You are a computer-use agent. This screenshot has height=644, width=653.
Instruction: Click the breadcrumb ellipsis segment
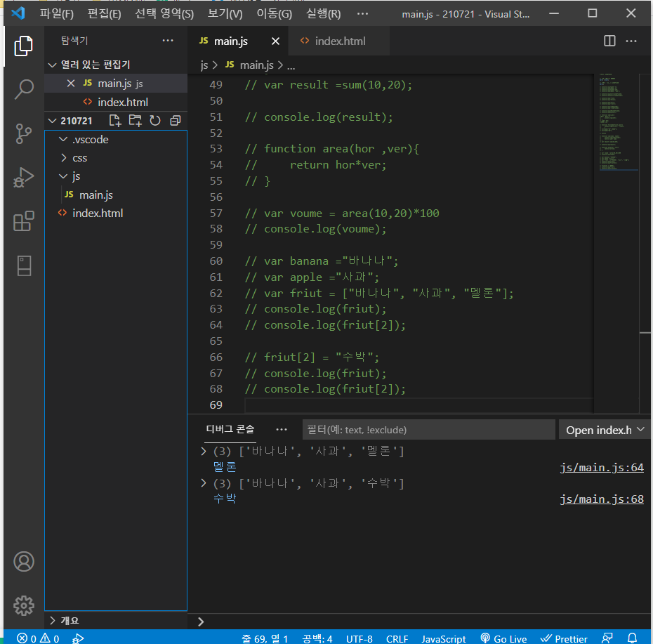point(291,66)
